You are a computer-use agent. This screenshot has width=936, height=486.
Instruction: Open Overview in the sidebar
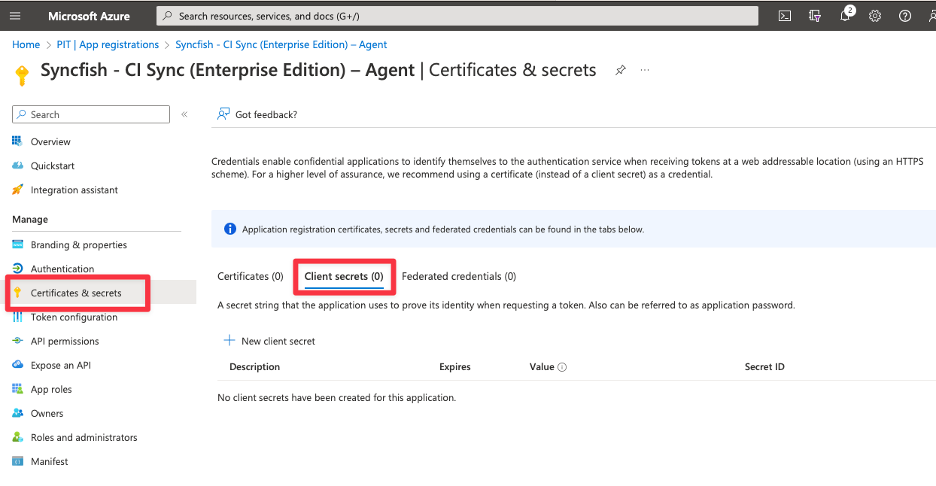pos(51,142)
